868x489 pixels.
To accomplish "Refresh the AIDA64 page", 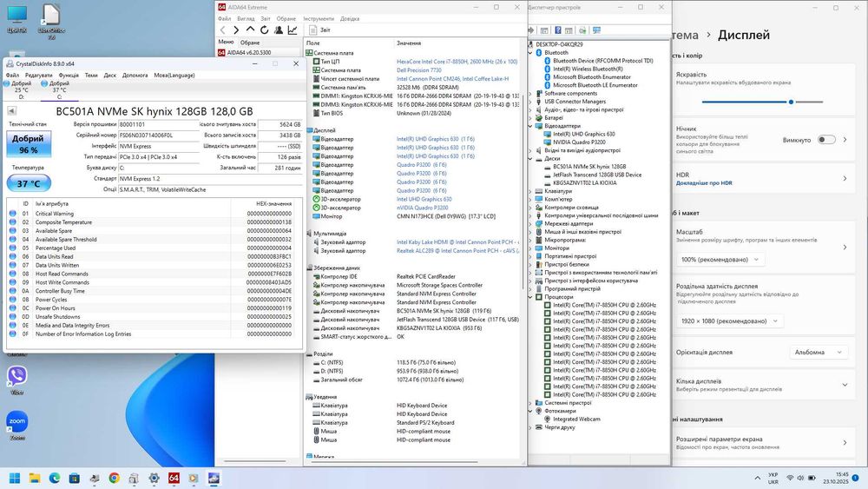I will click(x=264, y=30).
